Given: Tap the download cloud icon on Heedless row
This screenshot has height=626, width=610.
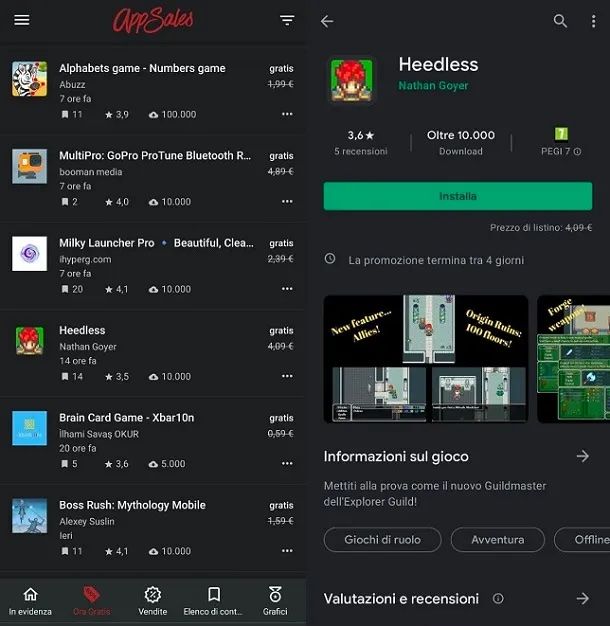Looking at the screenshot, I should point(153,377).
